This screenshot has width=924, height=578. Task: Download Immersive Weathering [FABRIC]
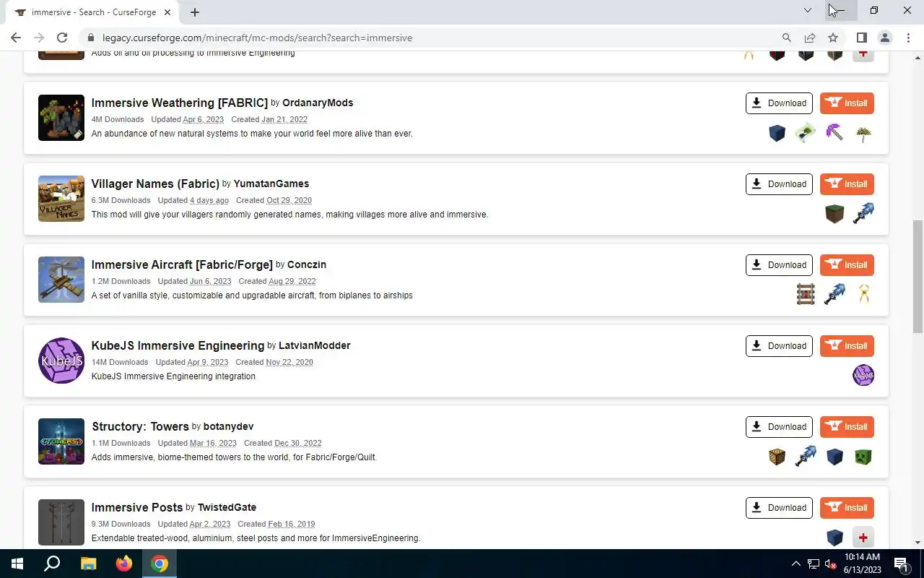point(779,103)
